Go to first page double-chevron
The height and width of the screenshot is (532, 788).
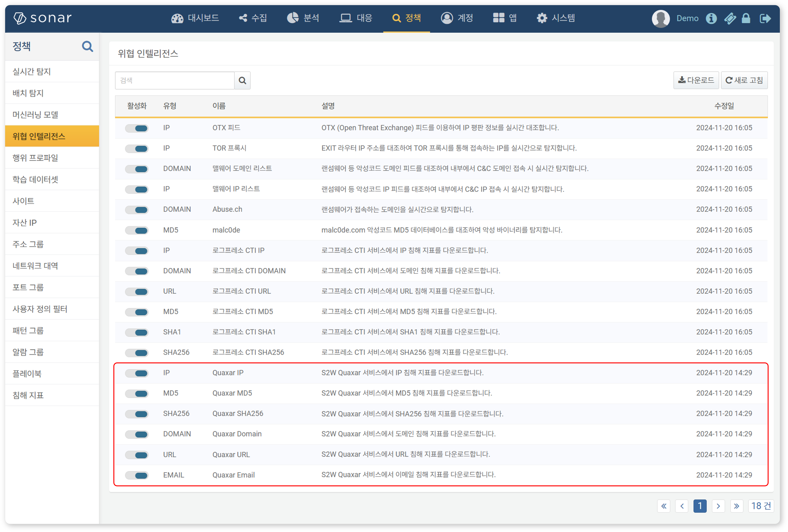pyautogui.click(x=664, y=506)
